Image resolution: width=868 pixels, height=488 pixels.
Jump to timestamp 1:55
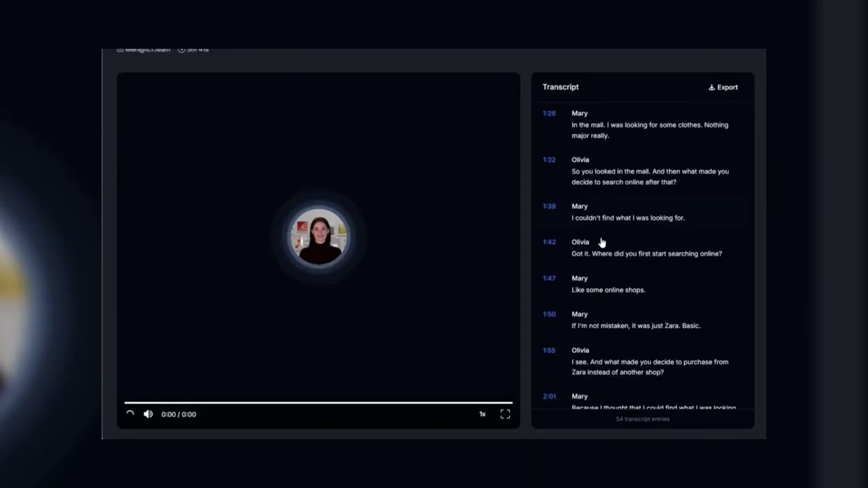pos(549,350)
